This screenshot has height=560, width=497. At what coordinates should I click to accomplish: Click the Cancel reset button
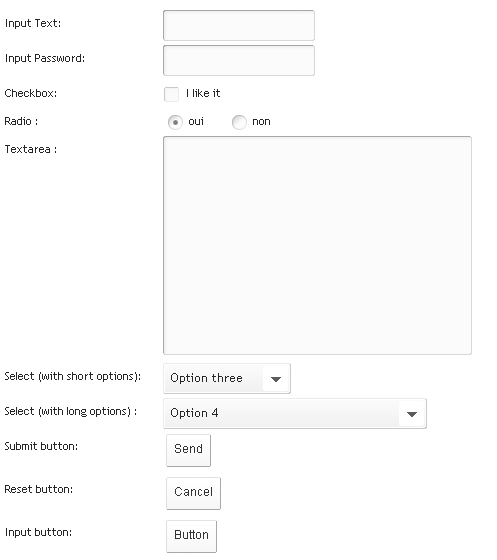pos(194,493)
